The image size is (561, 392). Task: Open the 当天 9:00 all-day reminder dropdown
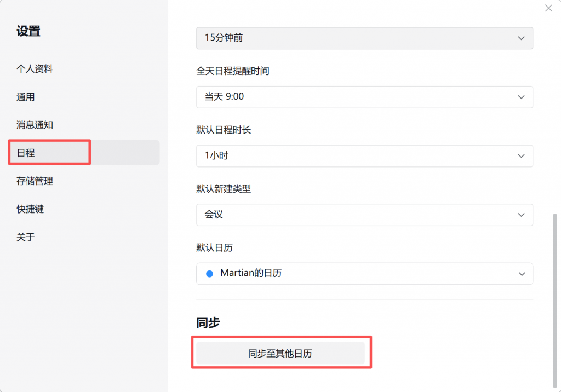[x=364, y=97]
